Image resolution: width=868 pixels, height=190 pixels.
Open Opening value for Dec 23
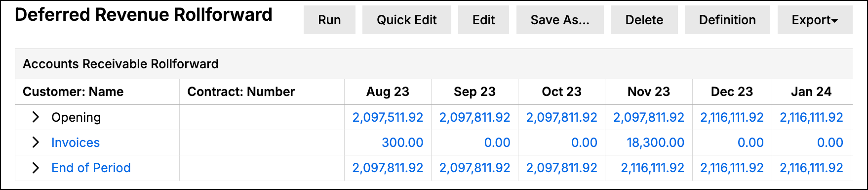pos(732,117)
